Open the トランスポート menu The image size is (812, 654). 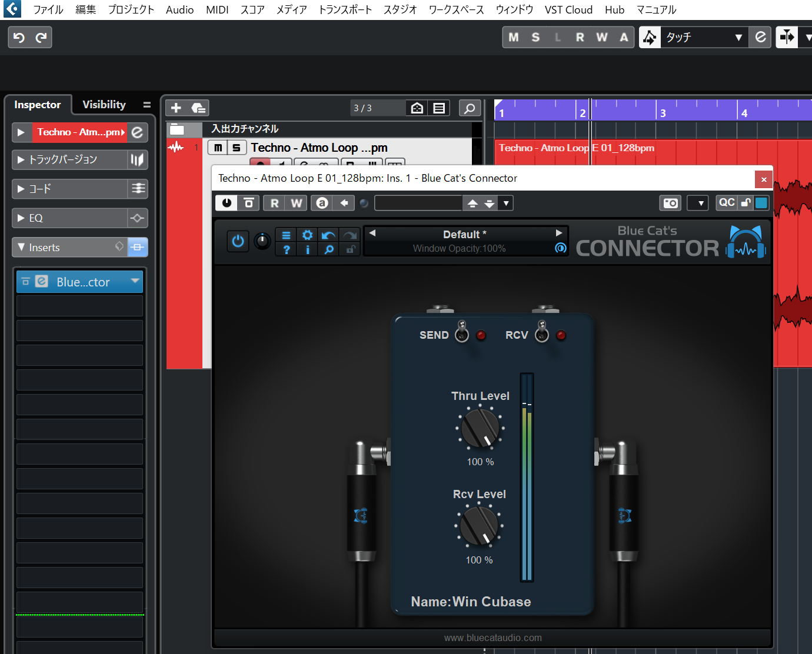click(345, 9)
